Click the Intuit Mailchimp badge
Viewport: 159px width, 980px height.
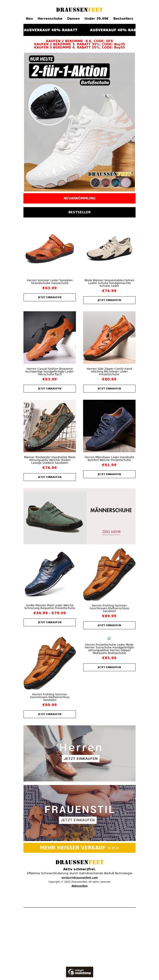coord(79,972)
